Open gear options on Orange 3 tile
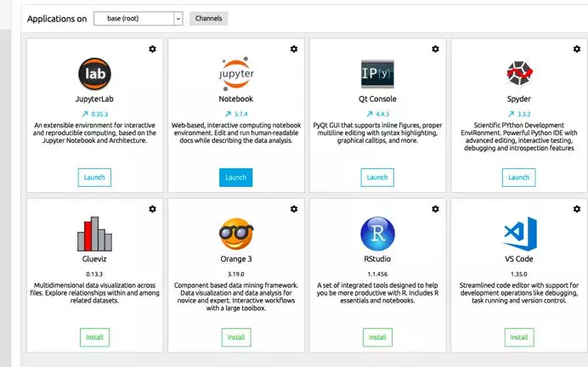The image size is (588, 367). [x=293, y=209]
